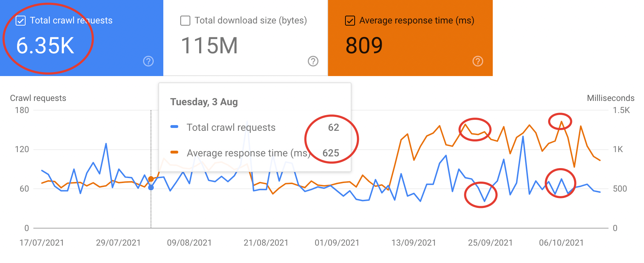Select the Total crawl requests card label
Image resolution: width=644 pixels, height=263 pixels.
tap(71, 21)
